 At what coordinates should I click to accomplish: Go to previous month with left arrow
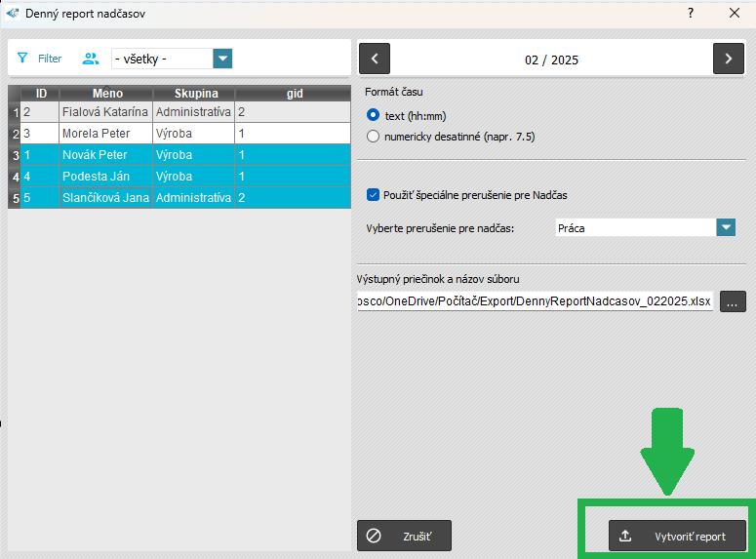point(375,60)
